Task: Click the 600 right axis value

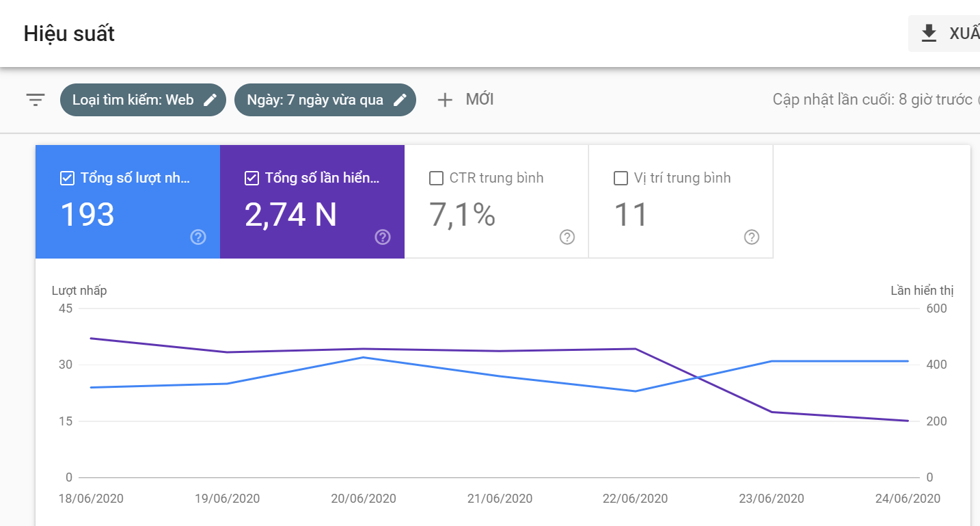Action: tap(937, 308)
